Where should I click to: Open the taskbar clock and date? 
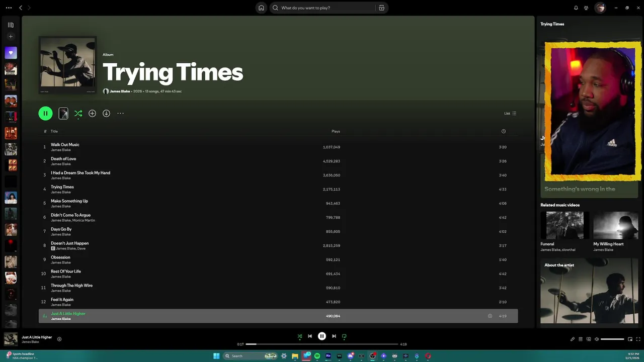coord(632,356)
